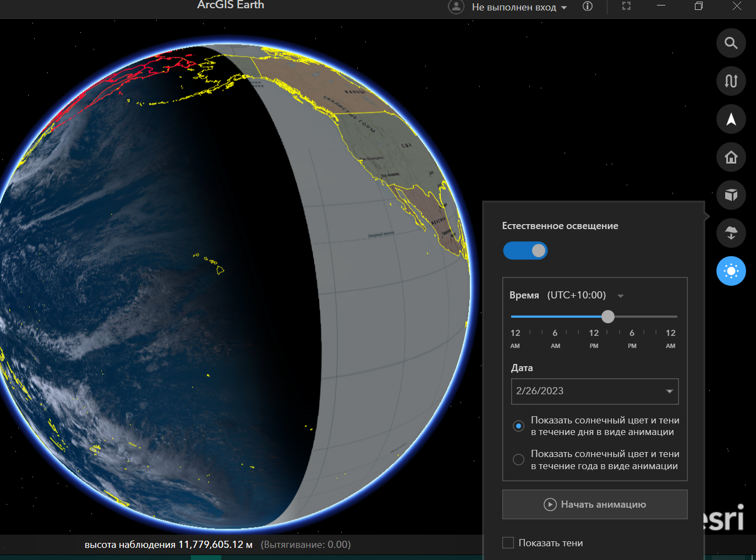The height and width of the screenshot is (560, 756).
Task: Close the daylight sun tool
Action: coord(731,271)
